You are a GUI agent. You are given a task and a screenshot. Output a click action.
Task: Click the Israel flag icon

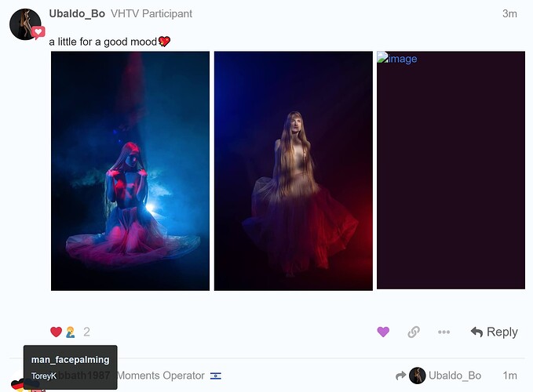(x=216, y=376)
